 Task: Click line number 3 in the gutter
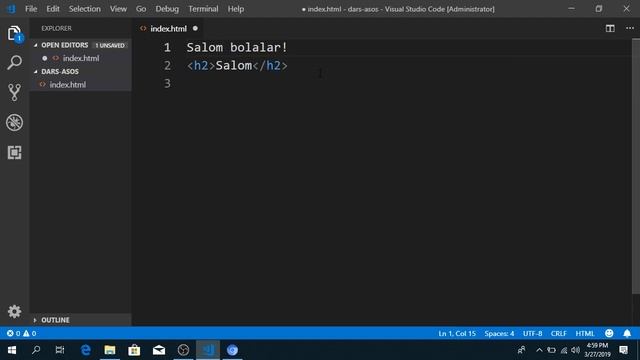click(167, 84)
